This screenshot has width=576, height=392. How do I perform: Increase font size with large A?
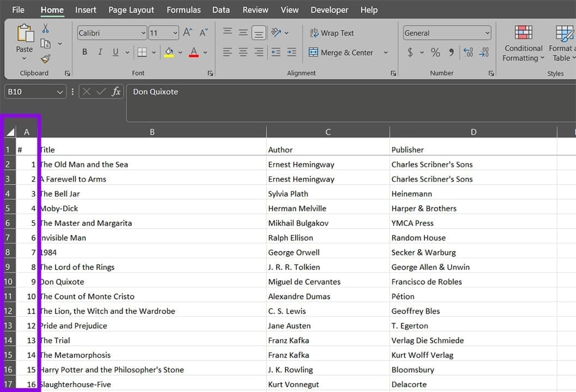pyautogui.click(x=187, y=33)
